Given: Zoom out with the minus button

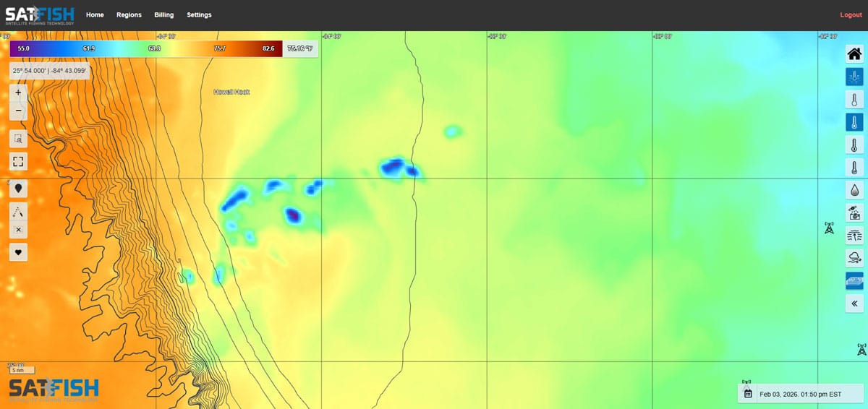Looking at the screenshot, I should [x=18, y=112].
